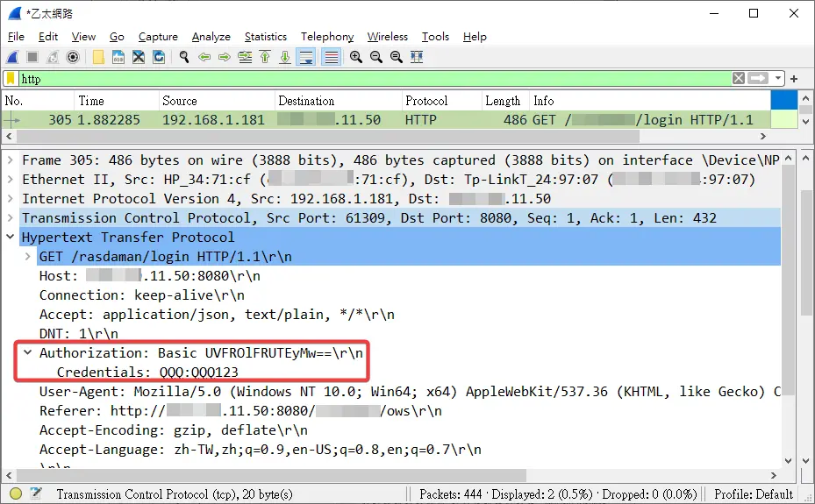Expand the Transmission Control Protocol row
This screenshot has width=815, height=504.
pyautogui.click(x=10, y=217)
